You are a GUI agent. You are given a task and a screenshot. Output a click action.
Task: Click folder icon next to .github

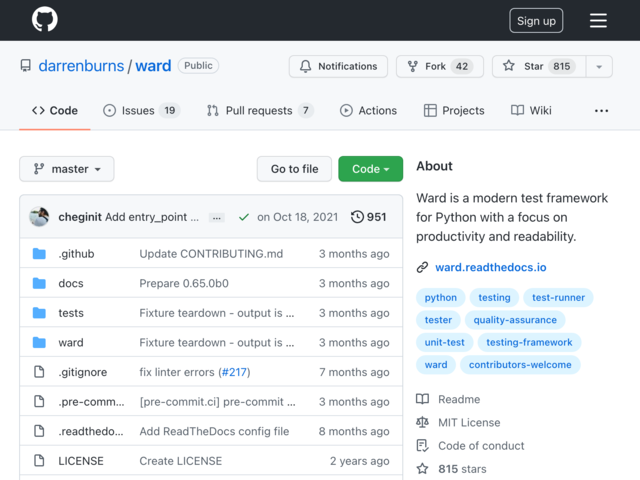pyautogui.click(x=39, y=253)
